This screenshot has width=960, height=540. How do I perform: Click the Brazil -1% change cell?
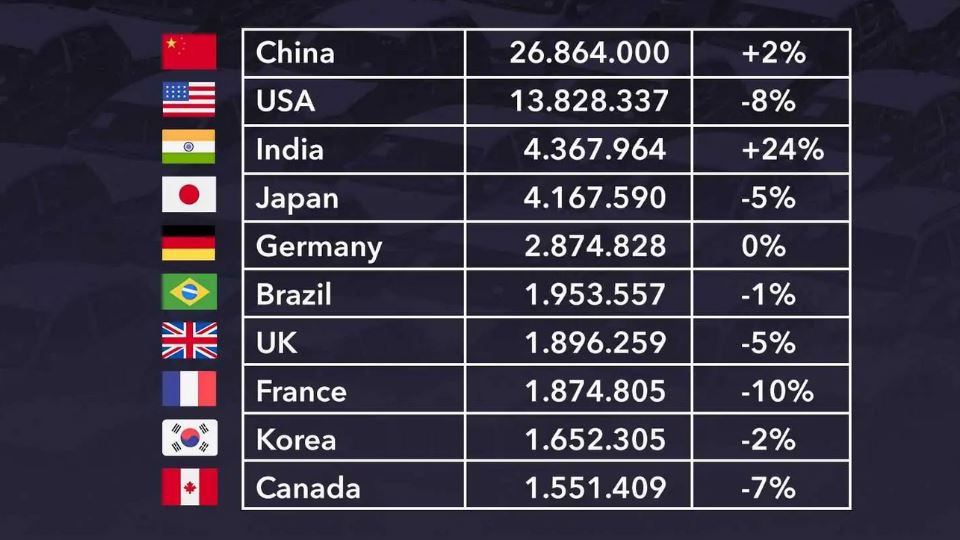[x=771, y=295]
